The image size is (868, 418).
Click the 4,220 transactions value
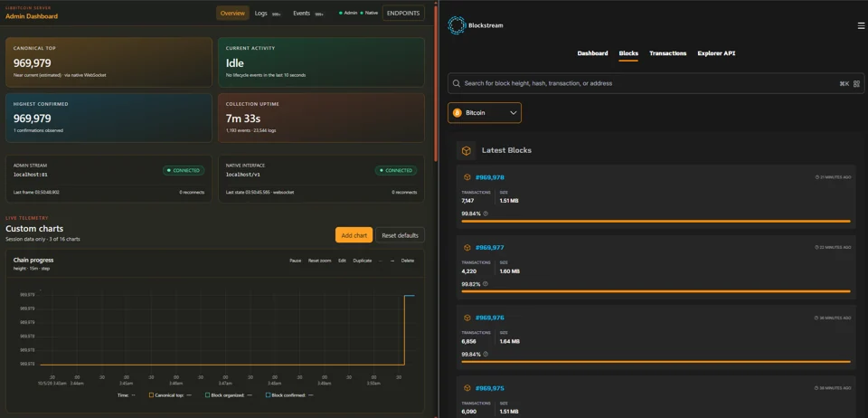pos(468,271)
